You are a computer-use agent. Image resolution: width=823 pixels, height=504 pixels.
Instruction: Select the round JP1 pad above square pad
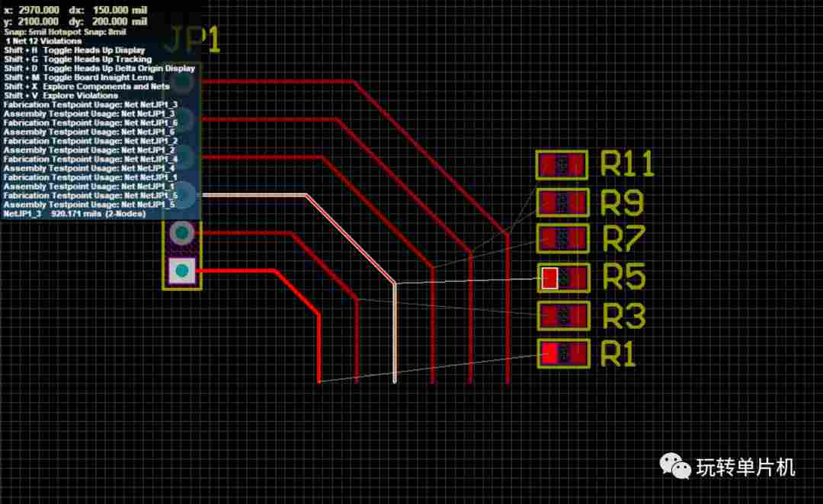181,234
